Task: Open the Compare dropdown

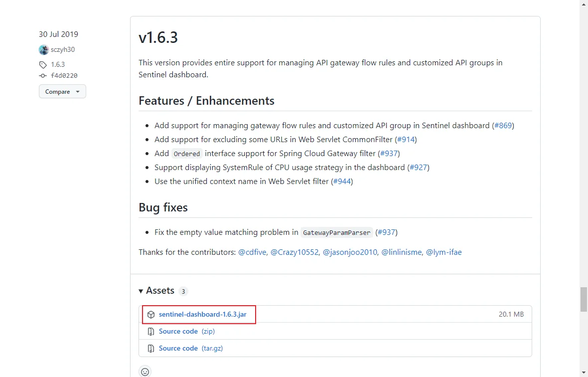Action: coord(62,92)
